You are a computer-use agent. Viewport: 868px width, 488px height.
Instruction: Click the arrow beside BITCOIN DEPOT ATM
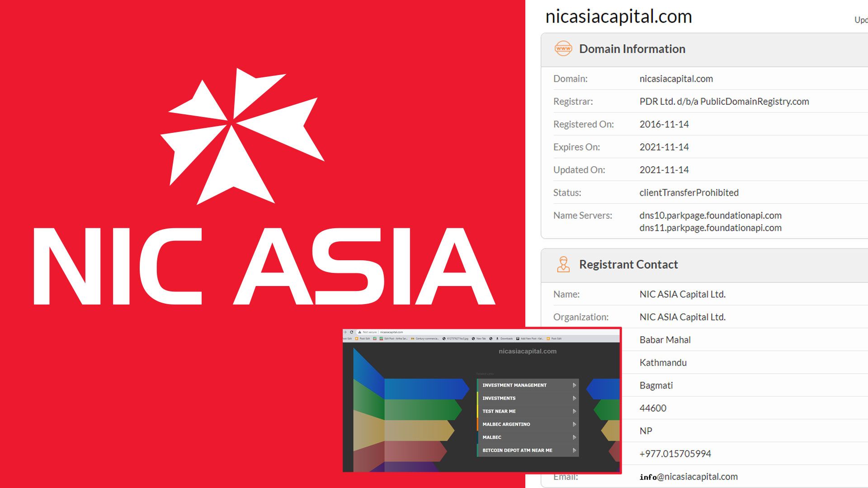coord(574,450)
